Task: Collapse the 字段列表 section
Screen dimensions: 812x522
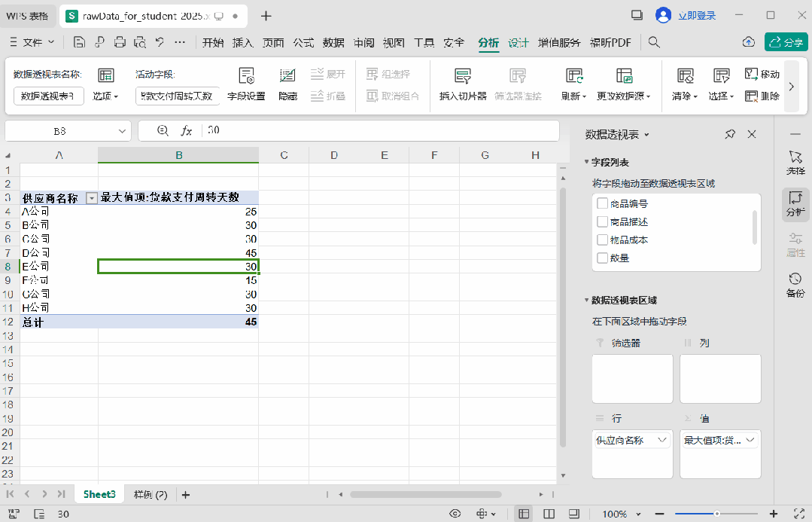Action: tap(587, 162)
